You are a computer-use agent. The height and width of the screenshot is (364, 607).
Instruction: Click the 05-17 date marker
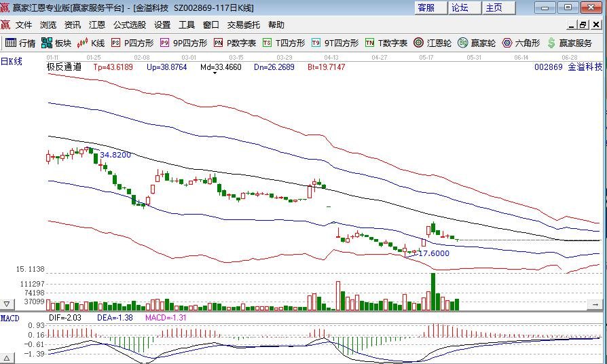click(x=426, y=57)
